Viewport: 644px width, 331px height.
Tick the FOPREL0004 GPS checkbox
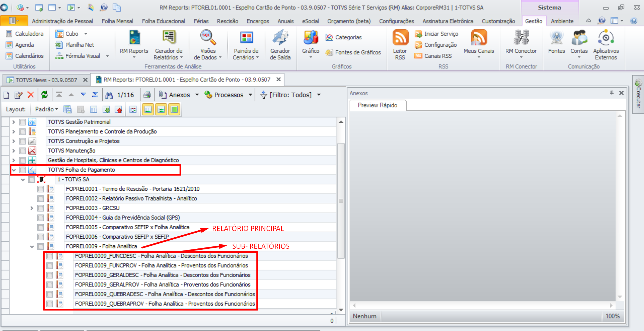[41, 218]
